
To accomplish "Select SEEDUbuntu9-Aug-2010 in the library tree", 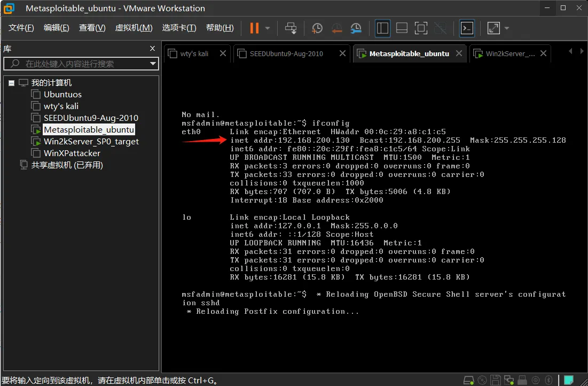I will coord(91,118).
